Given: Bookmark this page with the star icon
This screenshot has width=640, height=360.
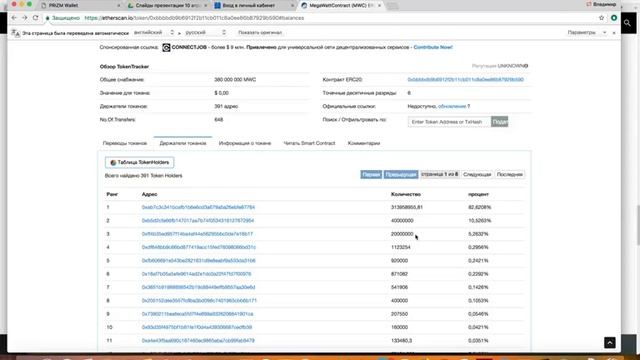Looking at the screenshot, I should click(601, 18).
